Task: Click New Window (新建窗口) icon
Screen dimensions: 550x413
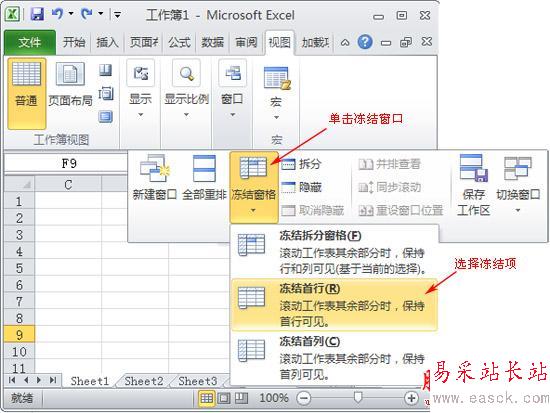Action: [154, 168]
